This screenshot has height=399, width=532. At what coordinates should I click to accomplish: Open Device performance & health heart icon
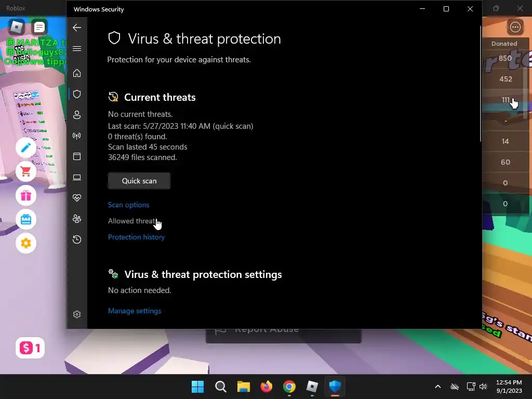[x=77, y=198]
